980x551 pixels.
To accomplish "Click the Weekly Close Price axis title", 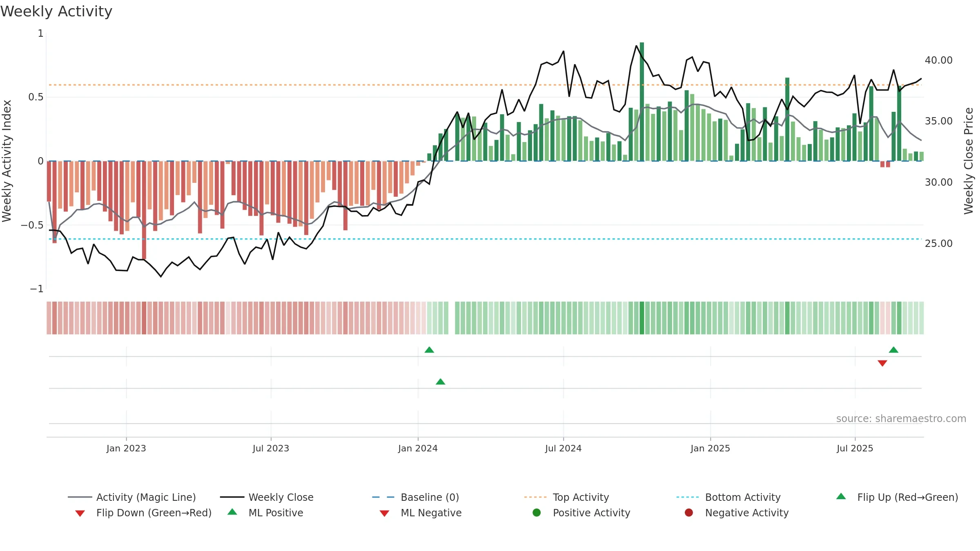I will (969, 161).
